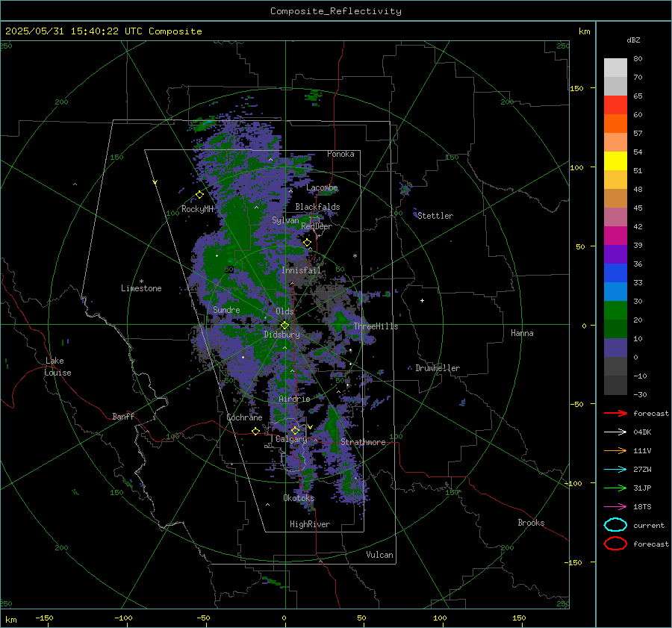Click the Lake Louise label

tap(57, 367)
